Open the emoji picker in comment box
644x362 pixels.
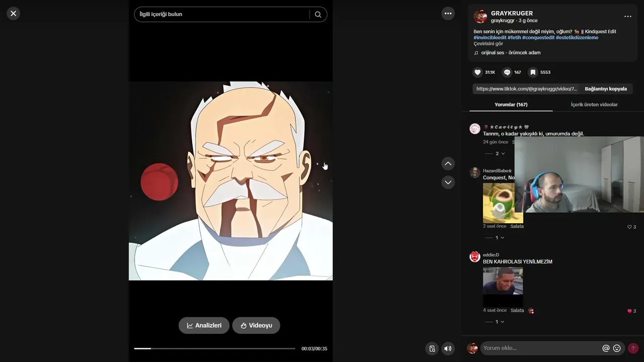pyautogui.click(x=617, y=348)
